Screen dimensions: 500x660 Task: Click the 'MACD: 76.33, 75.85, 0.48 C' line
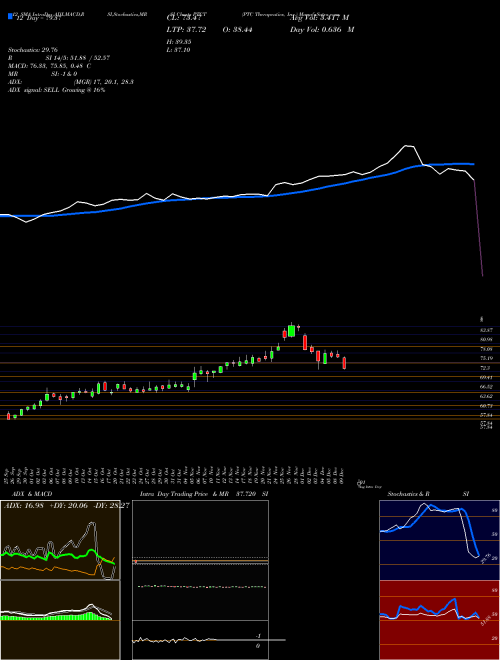[50, 66]
